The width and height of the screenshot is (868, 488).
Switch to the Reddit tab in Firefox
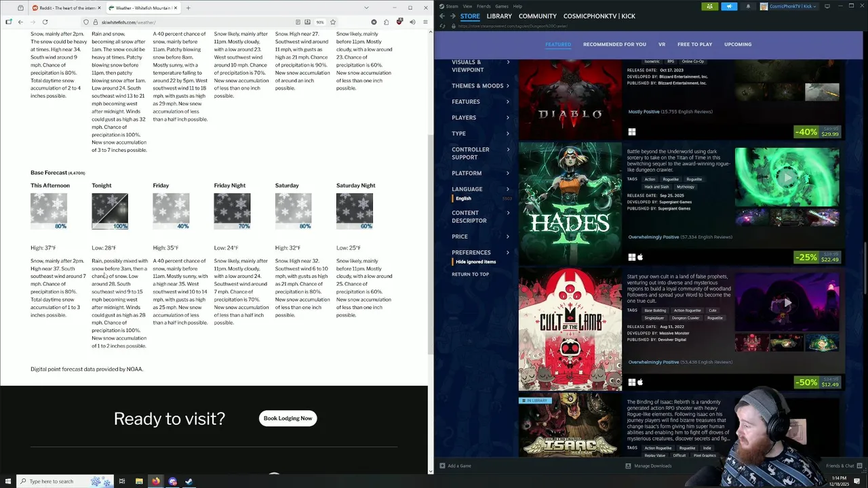[66, 8]
